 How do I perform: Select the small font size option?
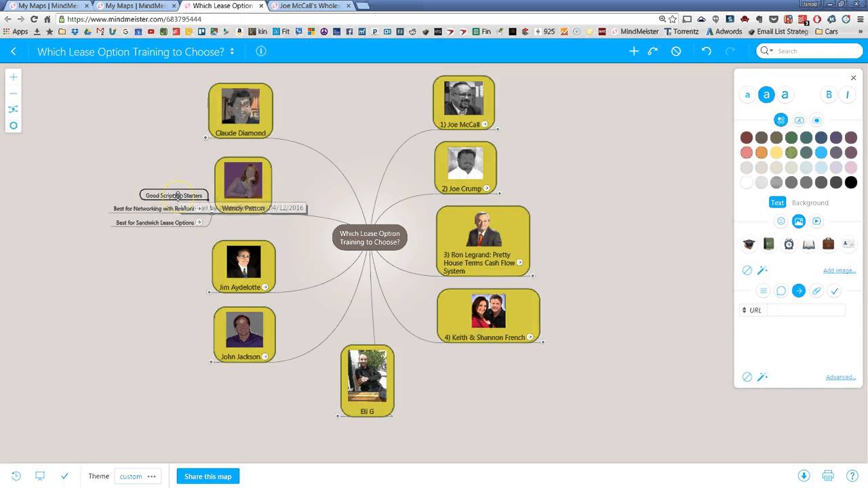(x=747, y=95)
